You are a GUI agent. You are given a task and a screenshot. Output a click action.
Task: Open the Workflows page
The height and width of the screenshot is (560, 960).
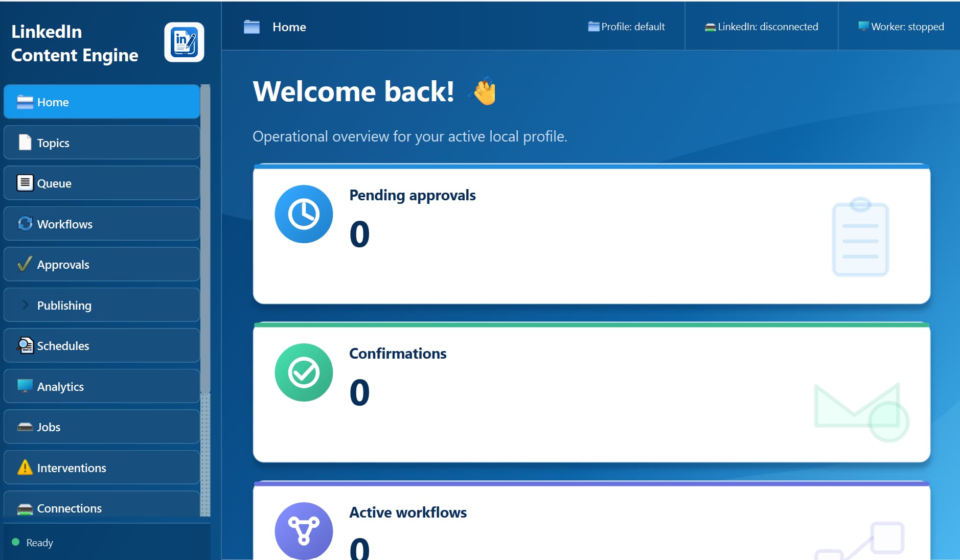coord(102,224)
